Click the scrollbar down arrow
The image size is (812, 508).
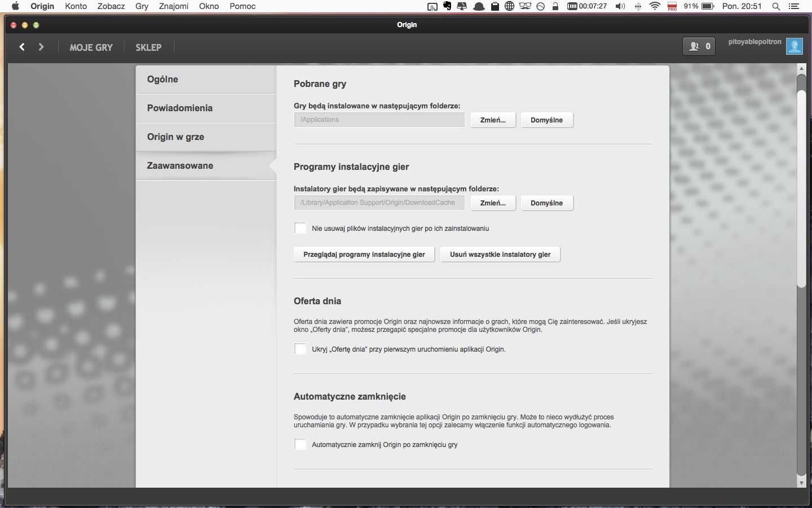(801, 483)
